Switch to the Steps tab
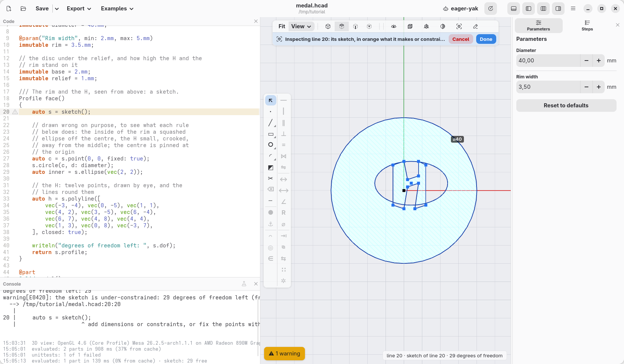The height and width of the screenshot is (364, 624). click(x=587, y=26)
